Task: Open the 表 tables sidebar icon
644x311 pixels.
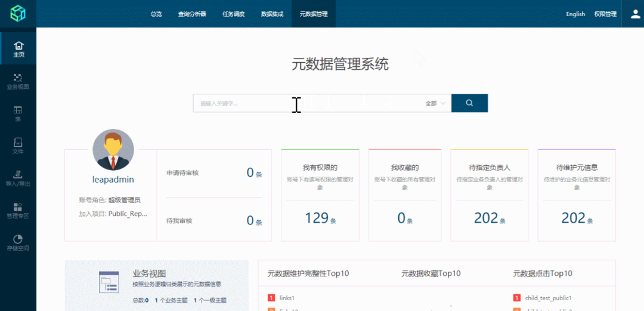Action: (x=18, y=114)
